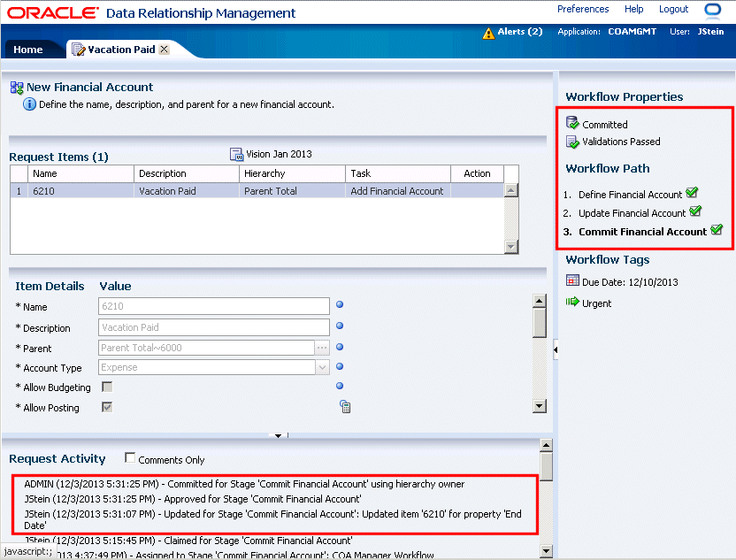The image size is (736, 560).
Task: Click the Committed status icon
Action: click(x=572, y=123)
